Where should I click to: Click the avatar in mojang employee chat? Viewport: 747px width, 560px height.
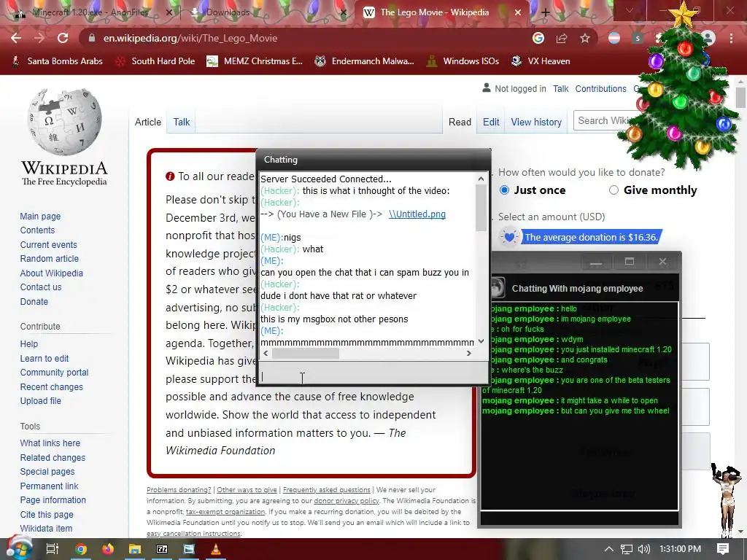[x=497, y=287]
